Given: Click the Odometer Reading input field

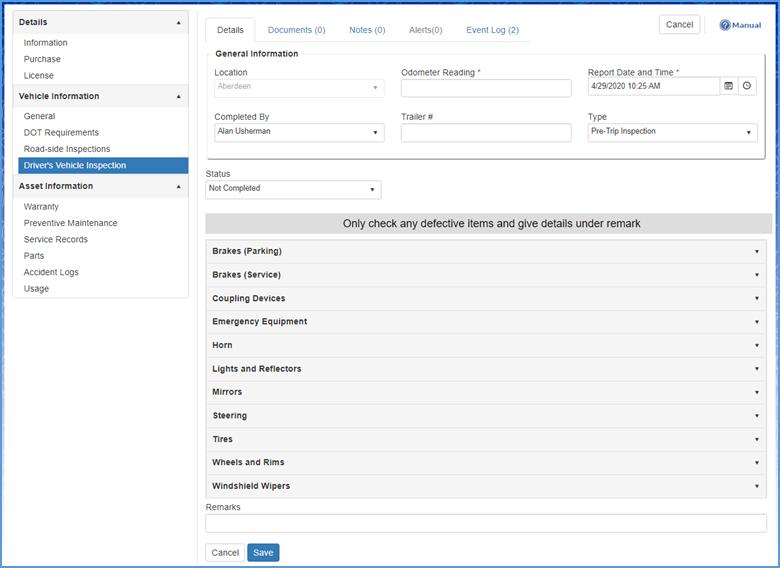Looking at the screenshot, I should 486,88.
